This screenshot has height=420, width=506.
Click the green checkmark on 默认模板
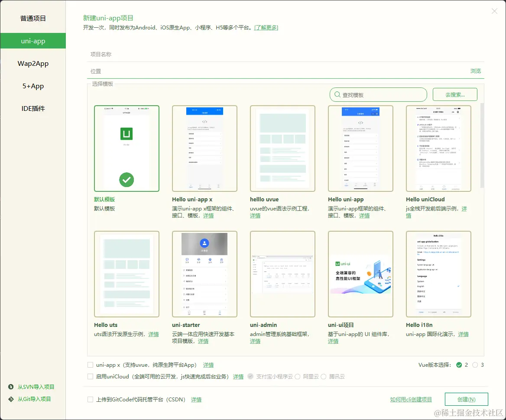(126, 180)
